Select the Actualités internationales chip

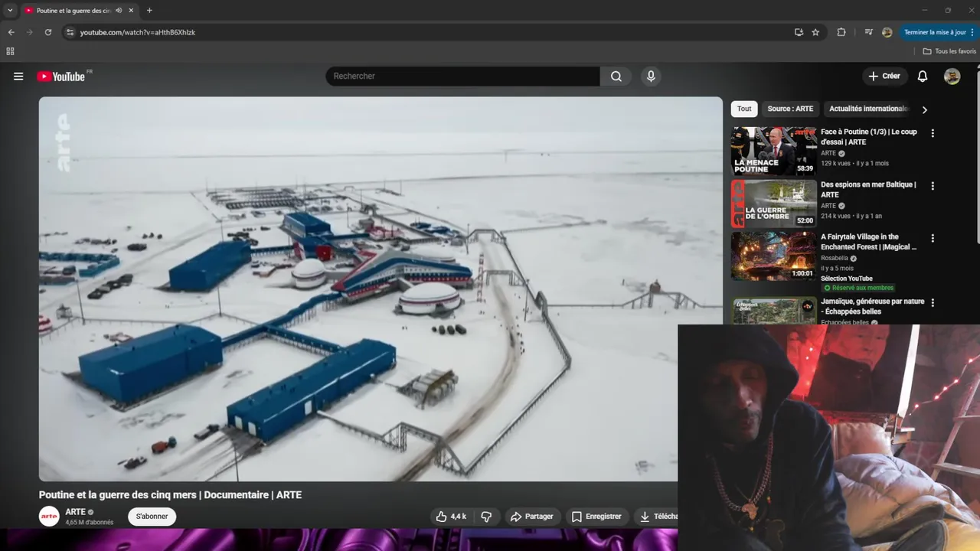click(x=869, y=109)
